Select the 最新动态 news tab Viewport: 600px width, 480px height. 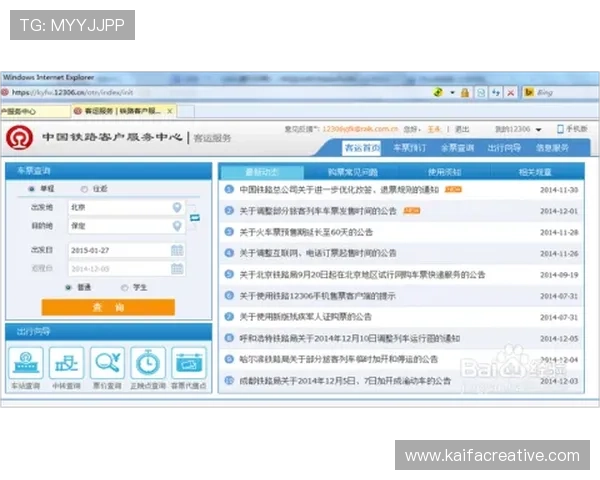tap(262, 172)
